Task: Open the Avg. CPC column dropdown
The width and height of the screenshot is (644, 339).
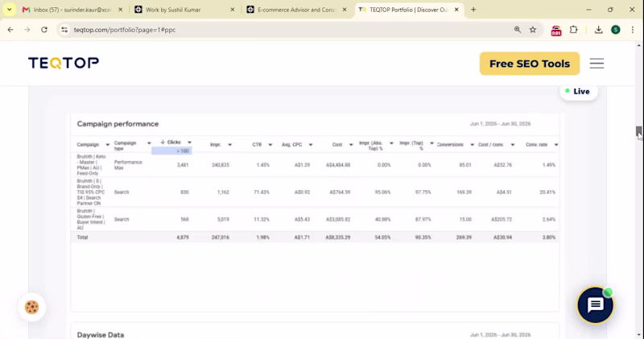Action: coord(311,145)
